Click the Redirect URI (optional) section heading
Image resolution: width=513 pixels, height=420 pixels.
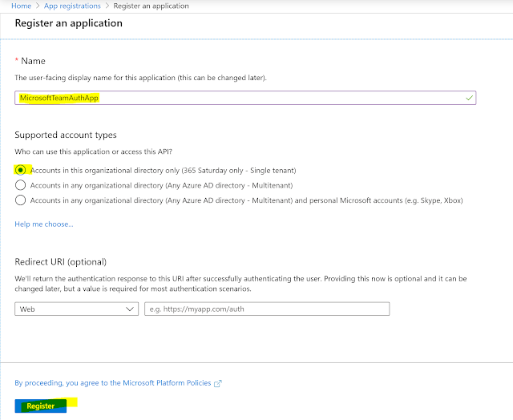pos(60,262)
